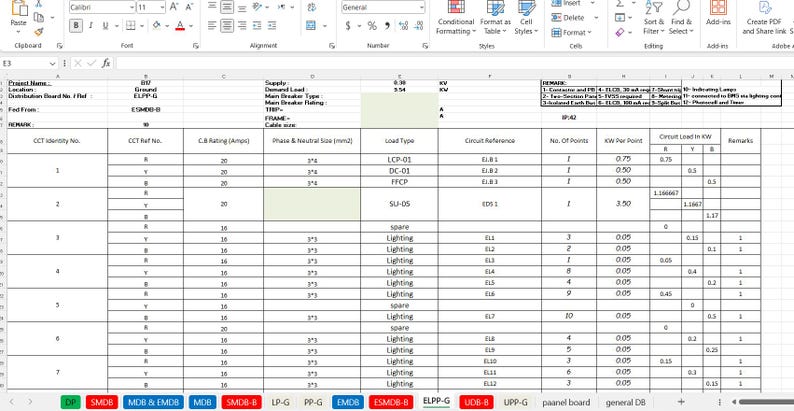Increase font size with larger A icon

click(x=174, y=7)
